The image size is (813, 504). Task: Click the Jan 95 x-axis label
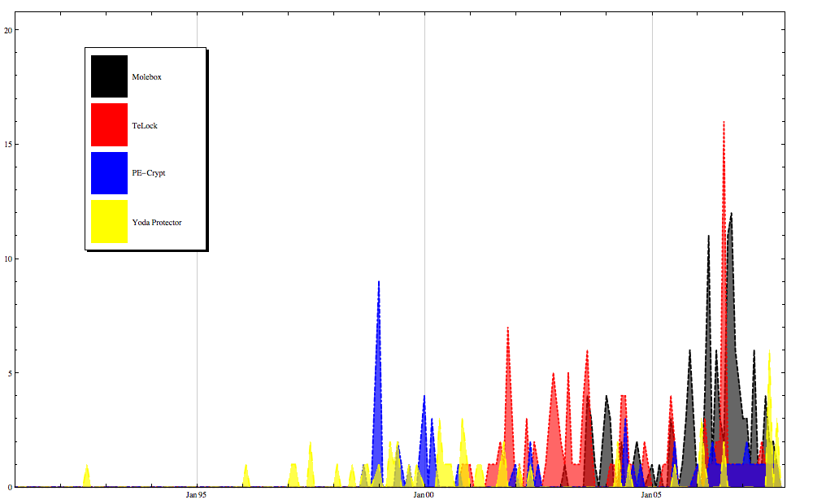click(x=196, y=495)
